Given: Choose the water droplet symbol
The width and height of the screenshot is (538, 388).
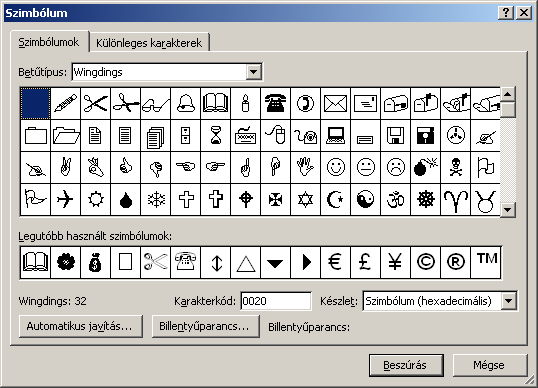Looking at the screenshot, I should tap(126, 199).
